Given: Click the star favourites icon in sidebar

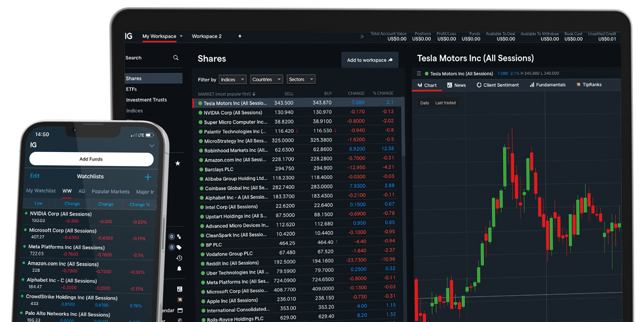Looking at the screenshot, I should point(178,164).
